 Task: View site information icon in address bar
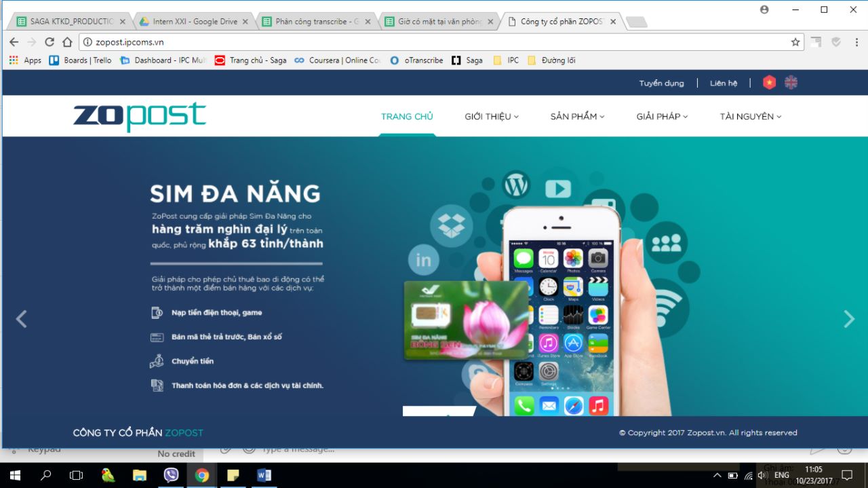[x=87, y=42]
